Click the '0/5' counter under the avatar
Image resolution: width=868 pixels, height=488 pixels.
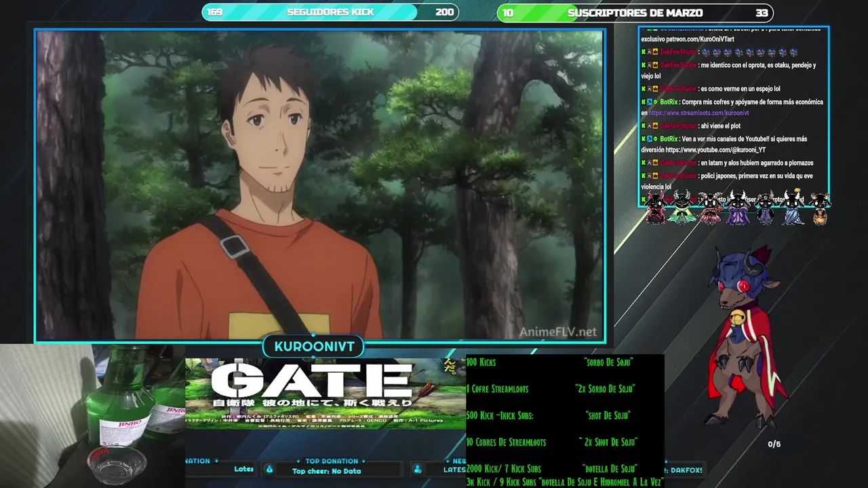point(774,445)
